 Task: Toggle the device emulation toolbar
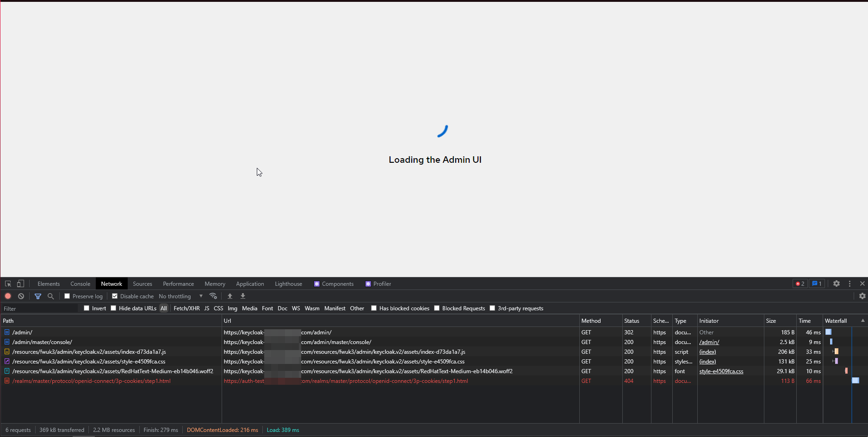click(x=20, y=283)
